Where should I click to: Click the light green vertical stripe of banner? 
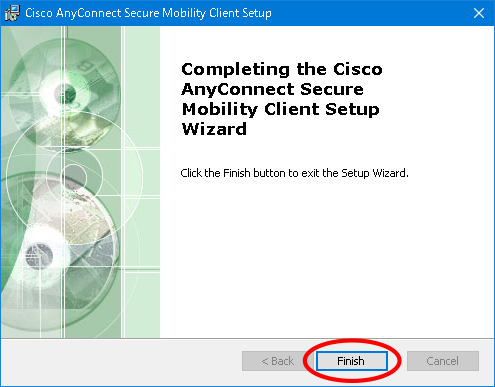pos(142,182)
